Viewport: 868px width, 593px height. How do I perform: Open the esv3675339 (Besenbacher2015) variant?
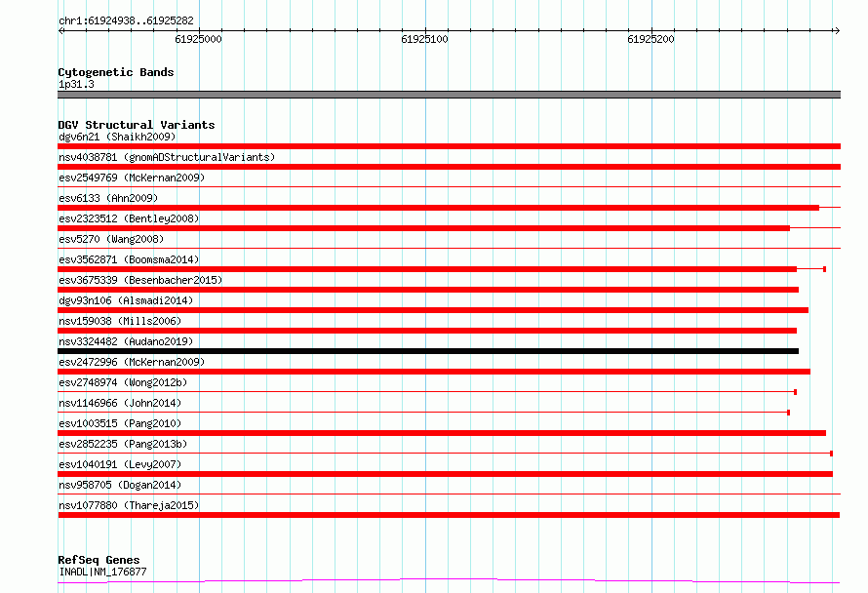coord(140,280)
